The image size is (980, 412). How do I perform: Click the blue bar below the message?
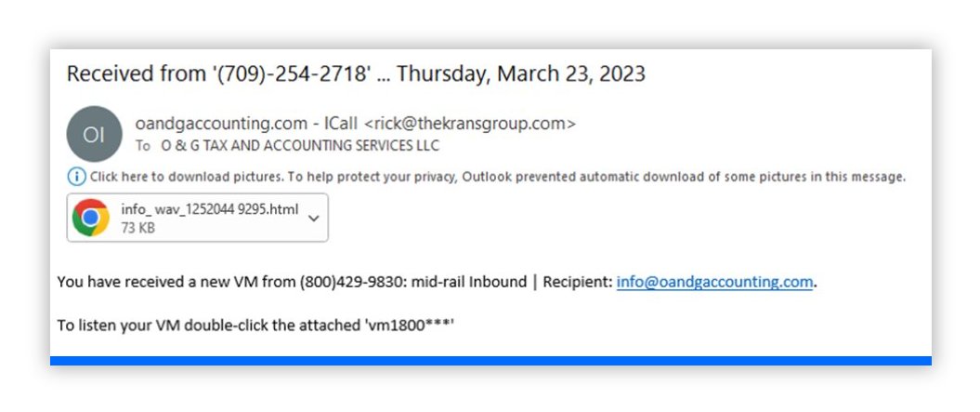point(490,361)
